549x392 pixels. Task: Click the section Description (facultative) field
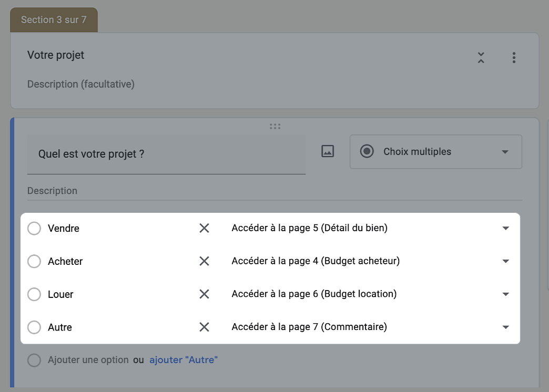pyautogui.click(x=81, y=84)
